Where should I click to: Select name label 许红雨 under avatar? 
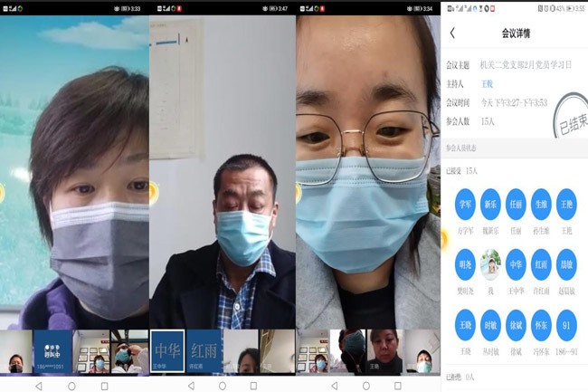(x=541, y=291)
